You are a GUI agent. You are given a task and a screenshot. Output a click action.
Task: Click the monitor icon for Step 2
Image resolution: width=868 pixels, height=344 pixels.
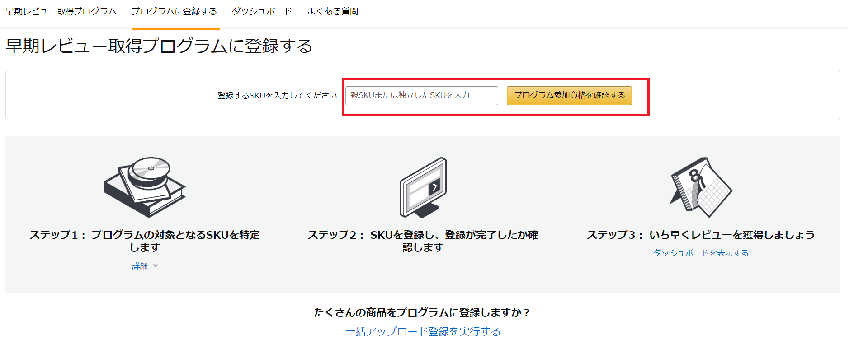pyautogui.click(x=423, y=187)
